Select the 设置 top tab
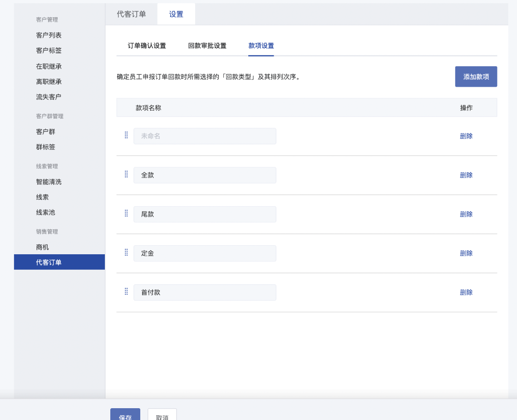This screenshot has width=517, height=420. click(x=176, y=14)
